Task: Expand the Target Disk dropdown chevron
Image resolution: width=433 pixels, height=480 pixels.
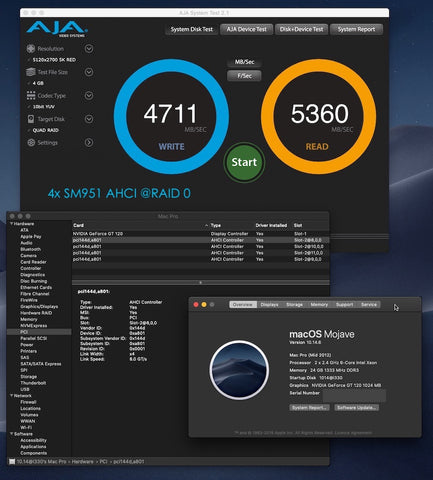Action: point(89,119)
